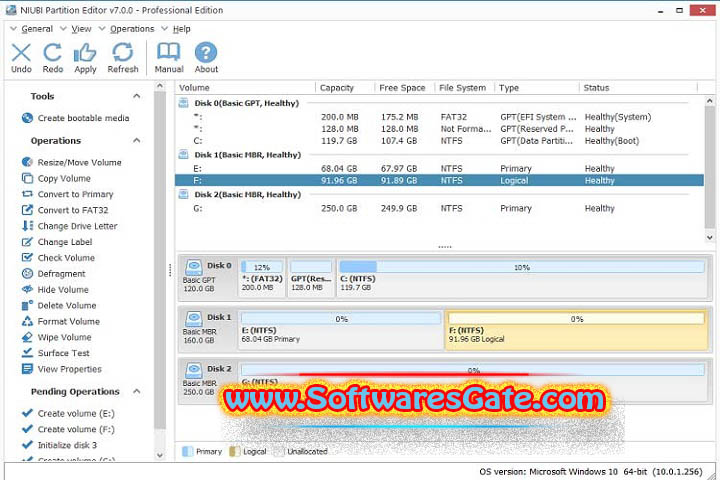The image size is (720, 480).
Task: Click the checkmark beside Create volume (E:)
Action: coord(27,413)
